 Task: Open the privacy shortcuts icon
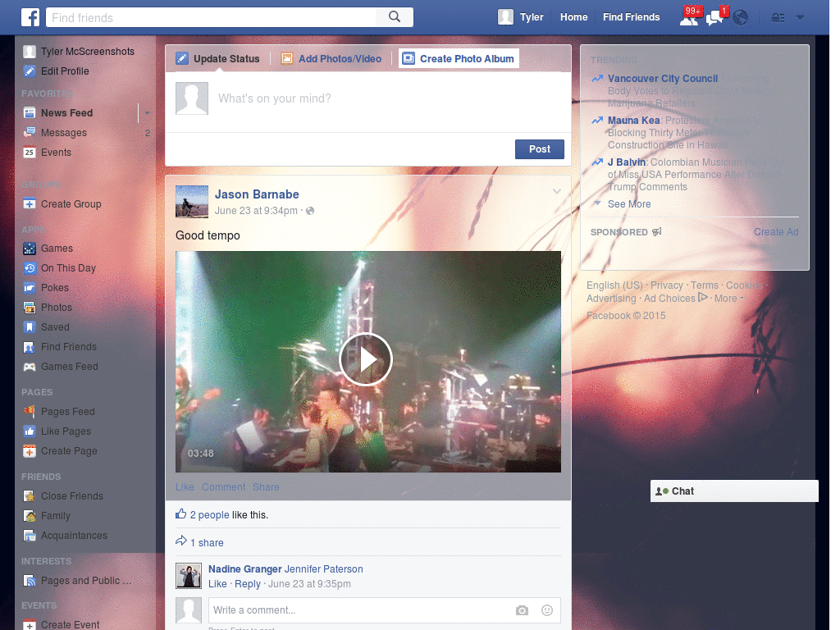778,18
